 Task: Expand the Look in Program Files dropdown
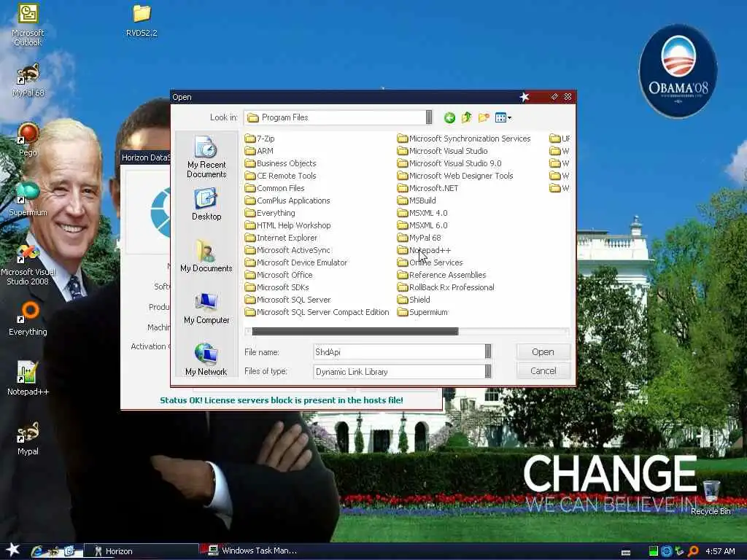tap(429, 117)
